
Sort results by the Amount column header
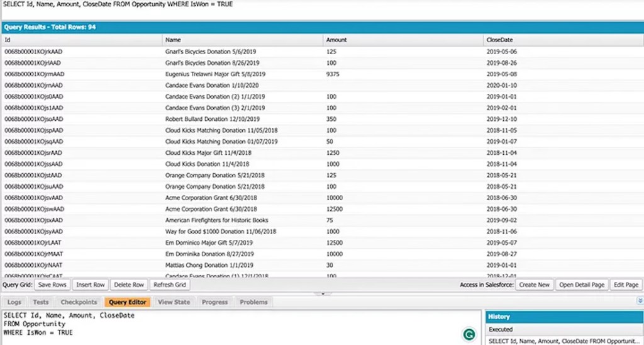336,40
